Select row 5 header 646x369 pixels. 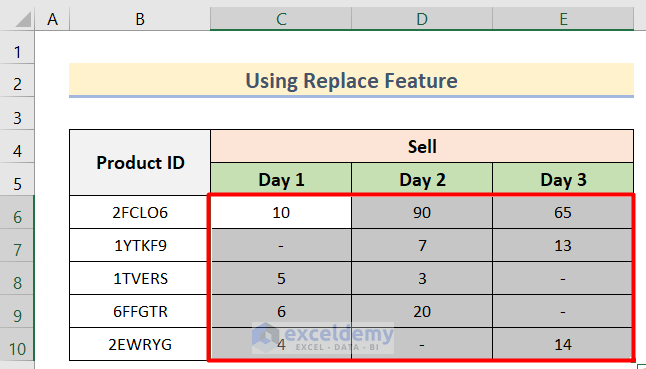pyautogui.click(x=17, y=180)
